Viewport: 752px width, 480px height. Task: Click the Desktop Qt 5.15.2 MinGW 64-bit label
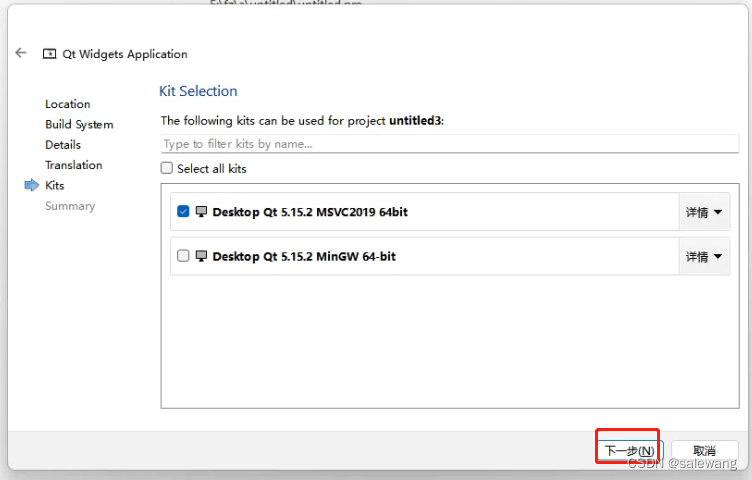point(304,257)
